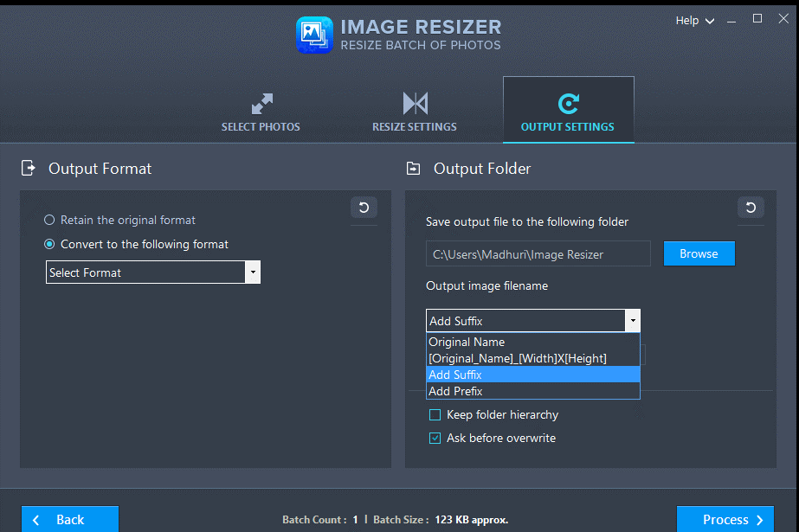Reset the Output Format settings

[364, 208]
